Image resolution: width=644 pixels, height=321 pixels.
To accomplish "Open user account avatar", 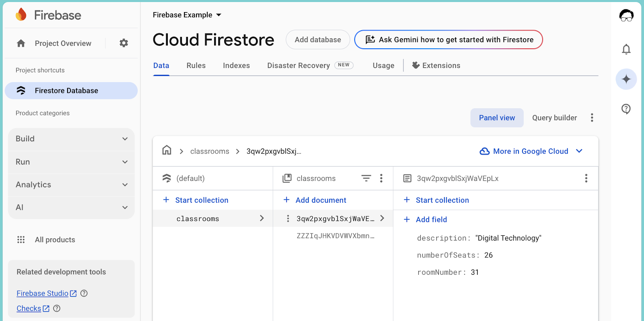I will point(626,15).
